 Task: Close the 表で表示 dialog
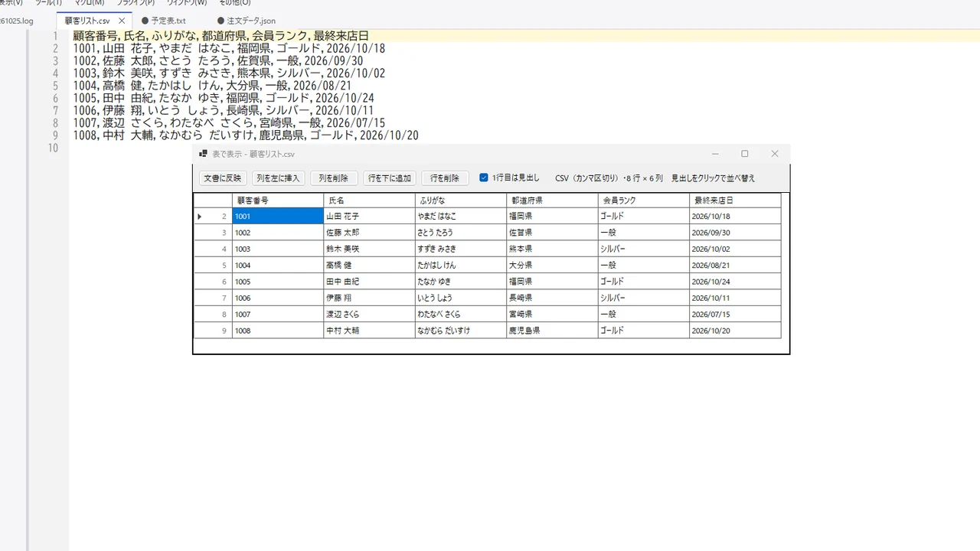774,154
